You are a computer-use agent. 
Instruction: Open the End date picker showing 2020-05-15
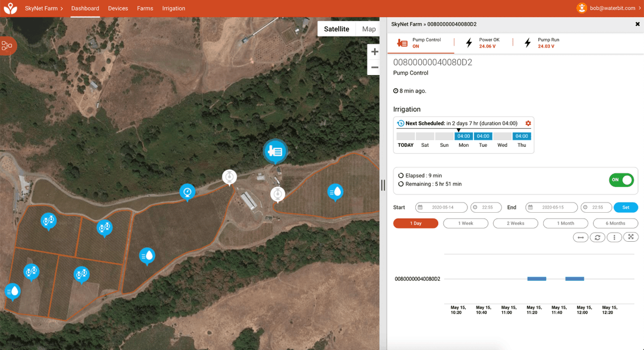pyautogui.click(x=551, y=207)
